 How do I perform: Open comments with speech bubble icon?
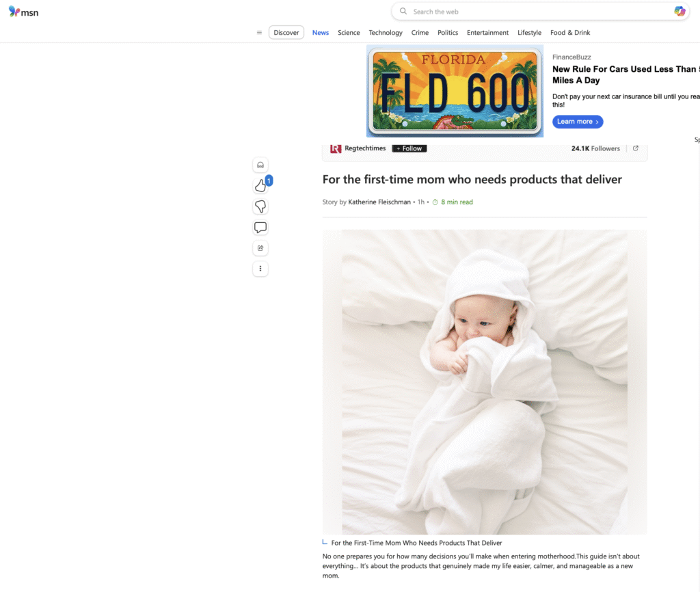pos(260,227)
